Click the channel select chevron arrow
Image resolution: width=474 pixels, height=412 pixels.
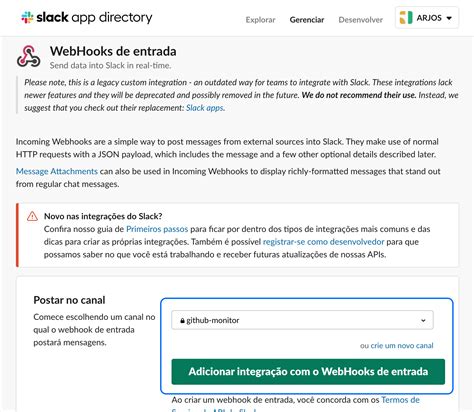pyautogui.click(x=423, y=320)
